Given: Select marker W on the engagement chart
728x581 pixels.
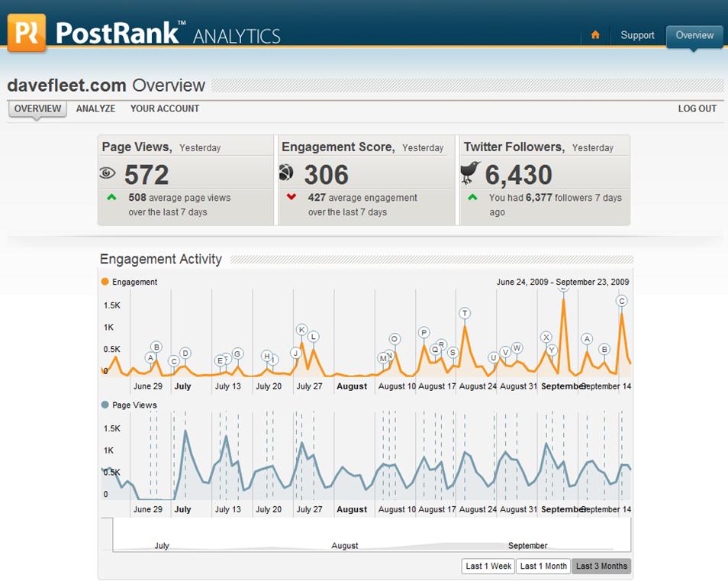Looking at the screenshot, I should tap(517, 348).
